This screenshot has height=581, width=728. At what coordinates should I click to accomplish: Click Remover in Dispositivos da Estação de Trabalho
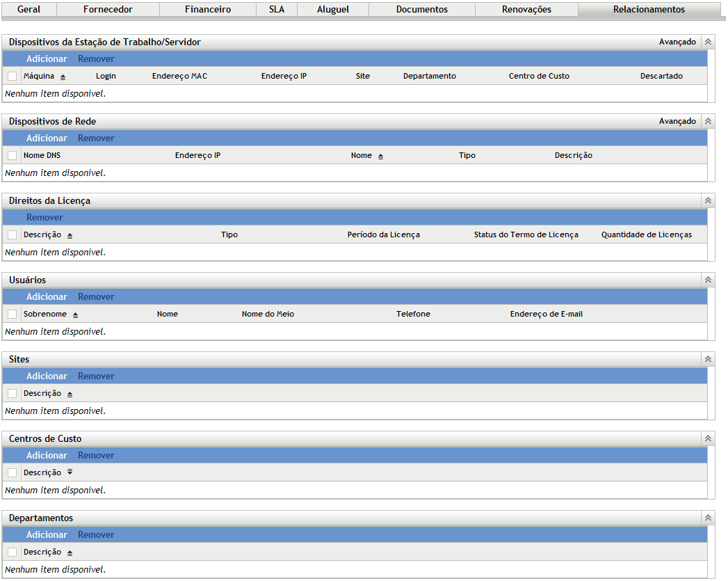point(96,59)
